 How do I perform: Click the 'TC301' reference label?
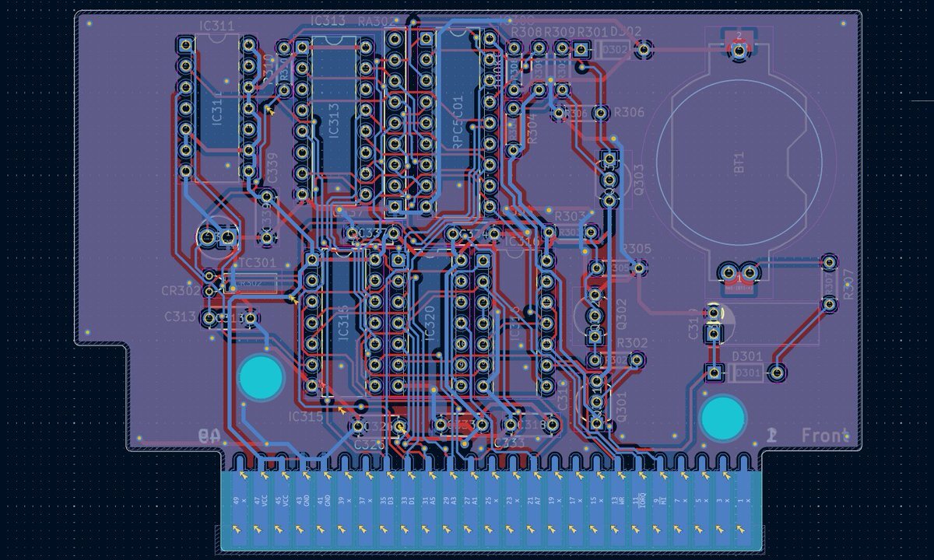point(257,262)
